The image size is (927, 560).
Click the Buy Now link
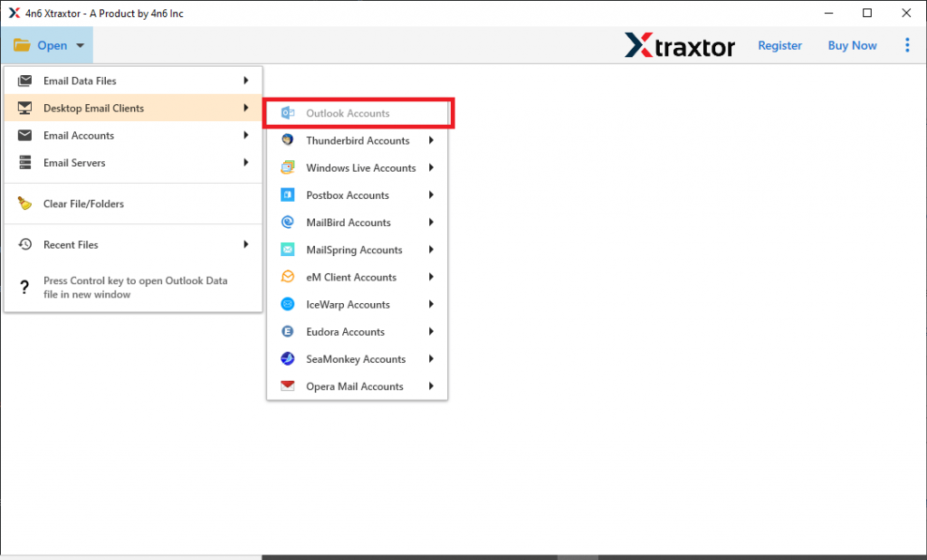click(852, 45)
